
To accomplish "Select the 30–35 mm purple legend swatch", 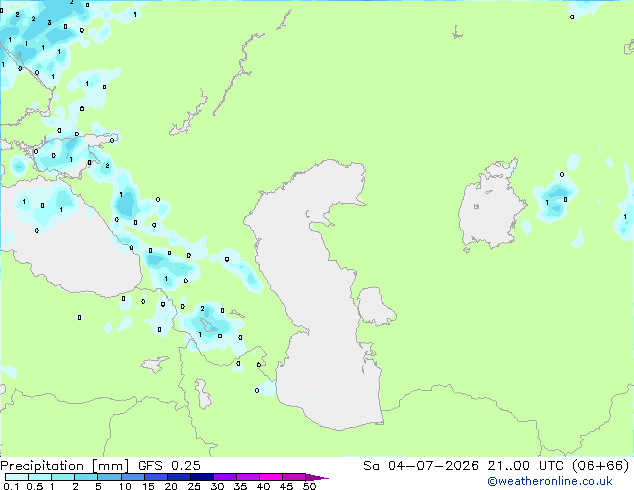I will click(225, 477).
